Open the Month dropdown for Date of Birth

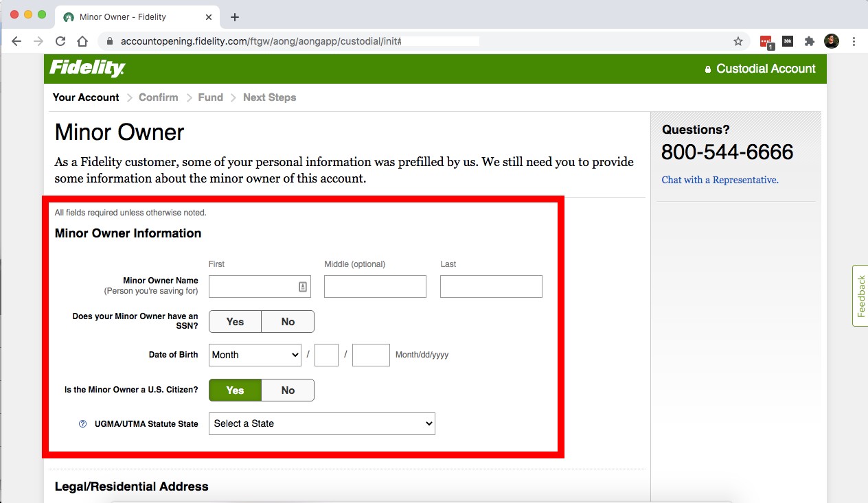[x=255, y=355]
